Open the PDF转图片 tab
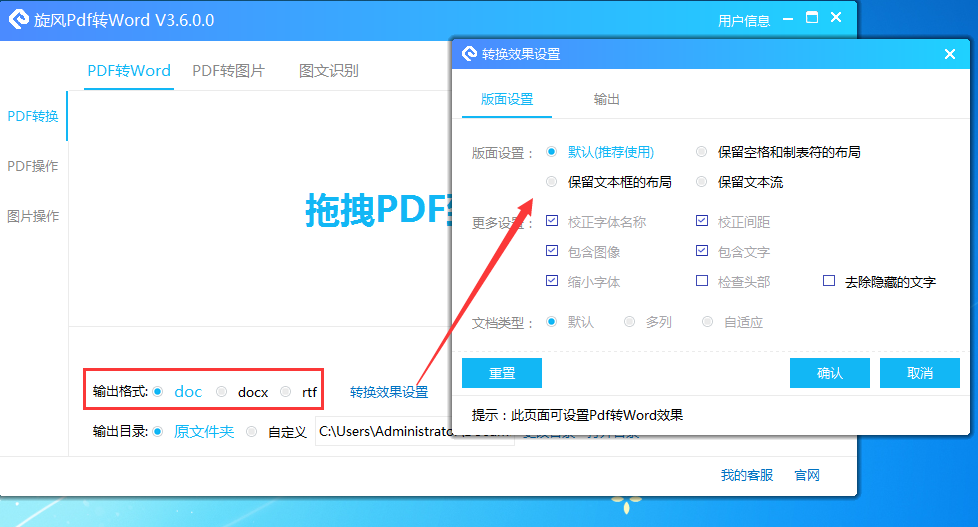Viewport: 978px width, 527px height. (228, 70)
